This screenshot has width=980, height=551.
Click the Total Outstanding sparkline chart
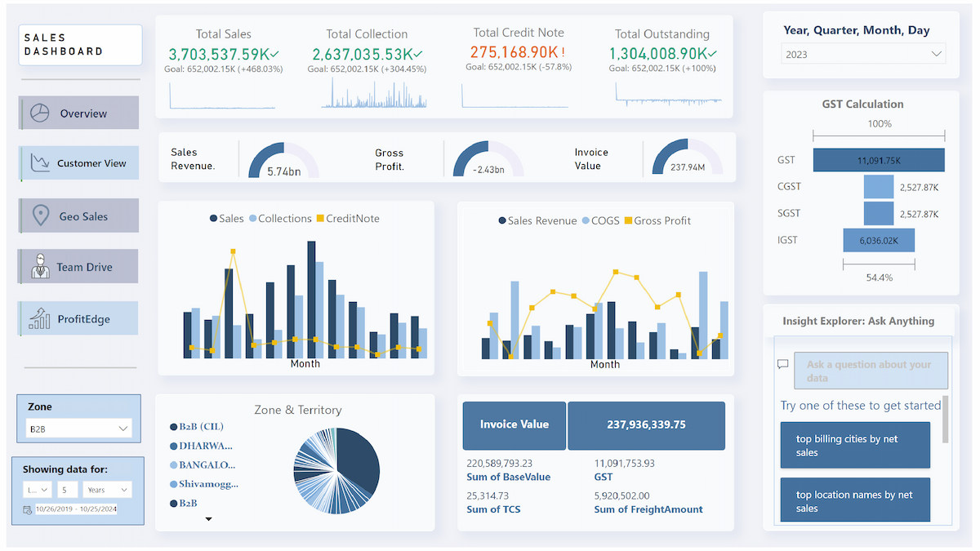(669, 94)
